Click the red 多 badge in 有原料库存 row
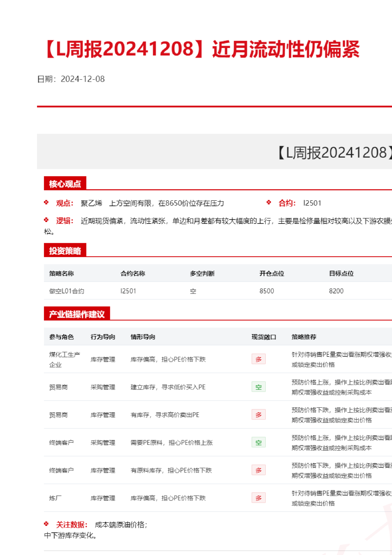This screenshot has width=392, height=555. click(x=258, y=470)
